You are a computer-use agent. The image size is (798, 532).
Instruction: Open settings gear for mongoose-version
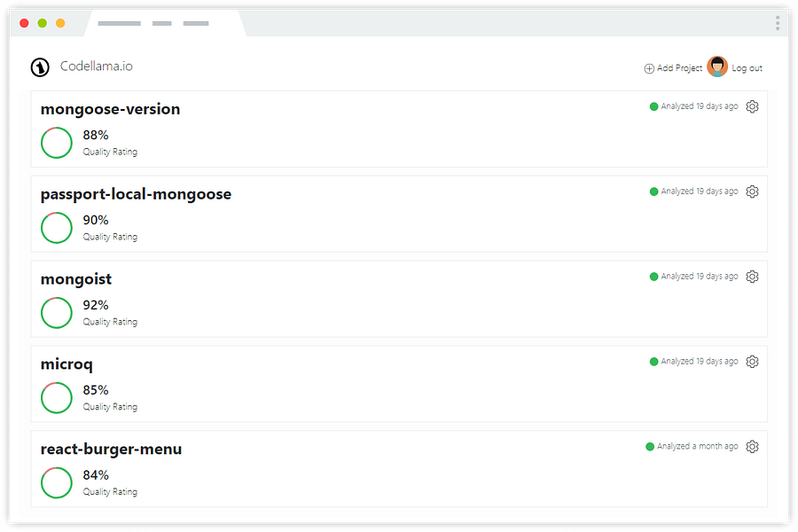[x=752, y=106]
